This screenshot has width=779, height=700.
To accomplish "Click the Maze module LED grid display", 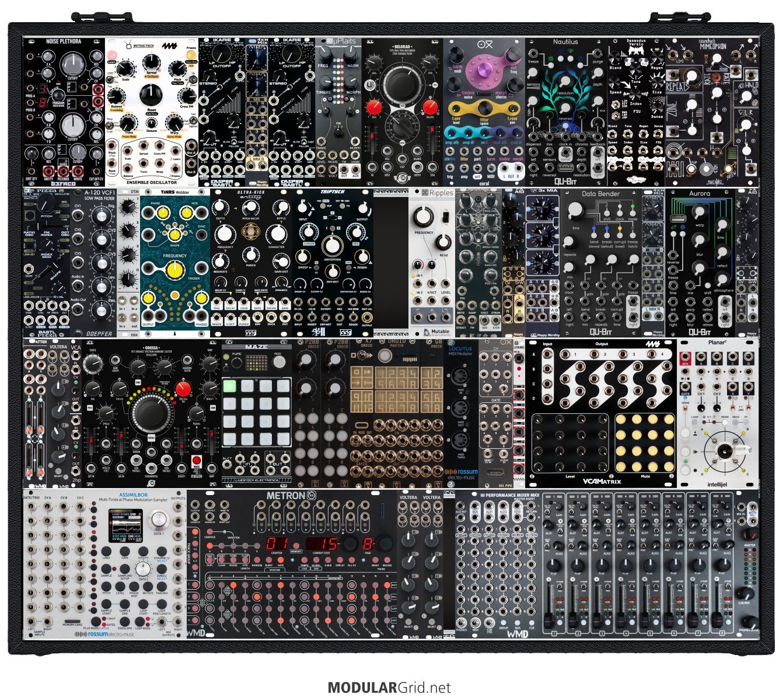I will (x=257, y=363).
